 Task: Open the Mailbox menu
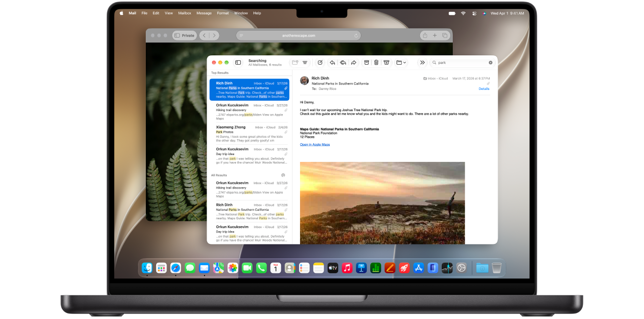point(185,13)
